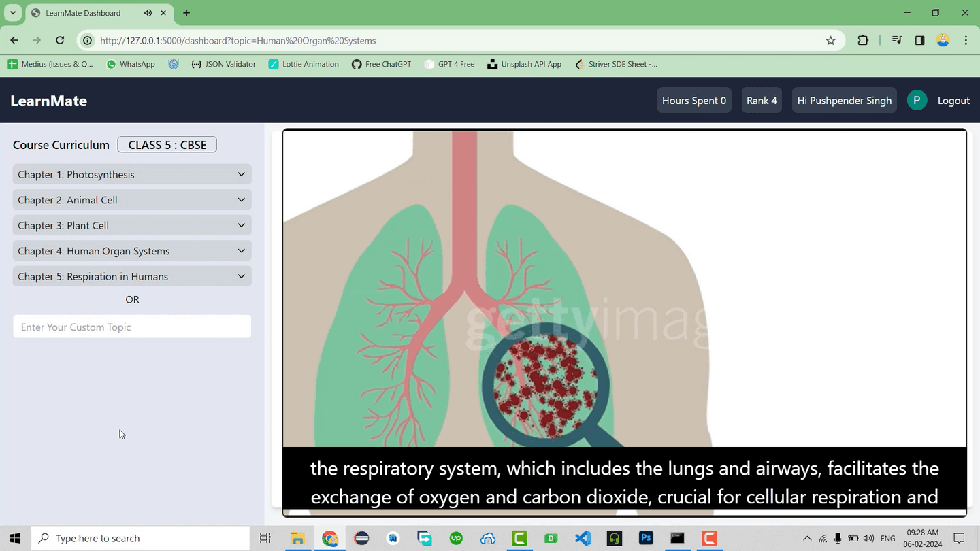Open the cloud app in the taskbar
The height and width of the screenshot is (551, 980).
pos(488,538)
